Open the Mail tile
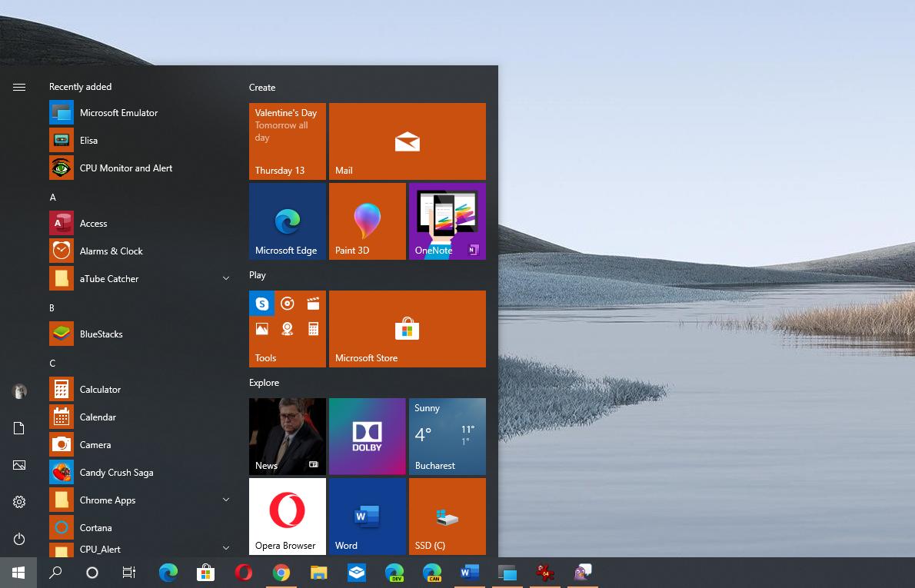 (x=408, y=141)
